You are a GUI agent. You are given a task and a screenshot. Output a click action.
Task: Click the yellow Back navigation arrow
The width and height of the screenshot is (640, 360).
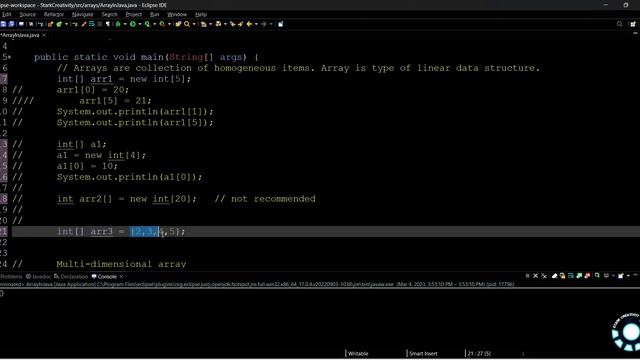click(x=249, y=24)
